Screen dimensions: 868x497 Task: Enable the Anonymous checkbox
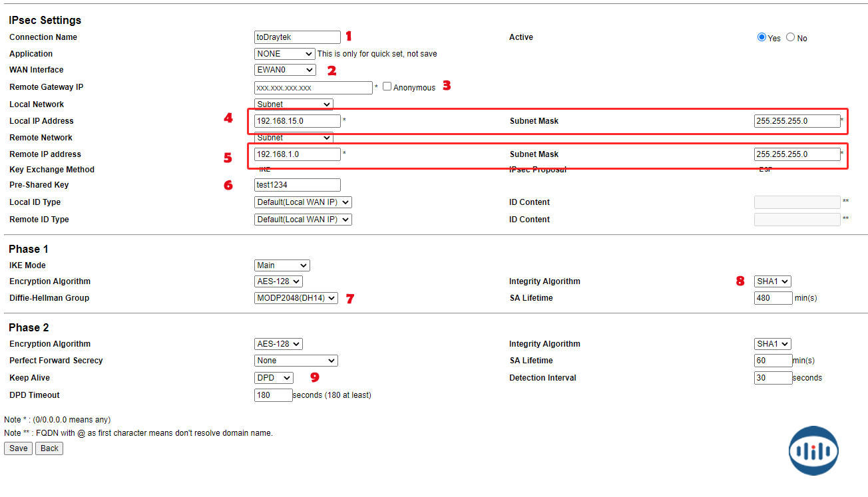tap(387, 86)
